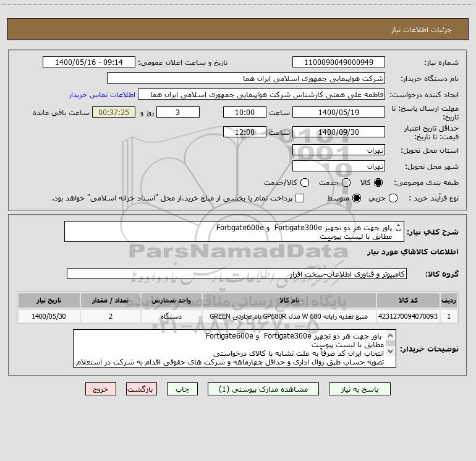The image size is (476, 461).
Task: Click the جزئیات اطلاعات نیاز page title
Action: pos(421,30)
